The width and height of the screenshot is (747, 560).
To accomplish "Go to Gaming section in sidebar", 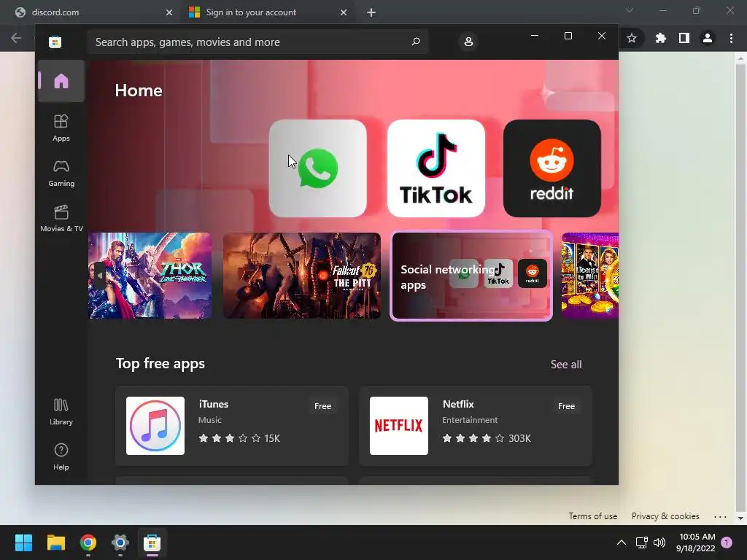I will pyautogui.click(x=61, y=174).
